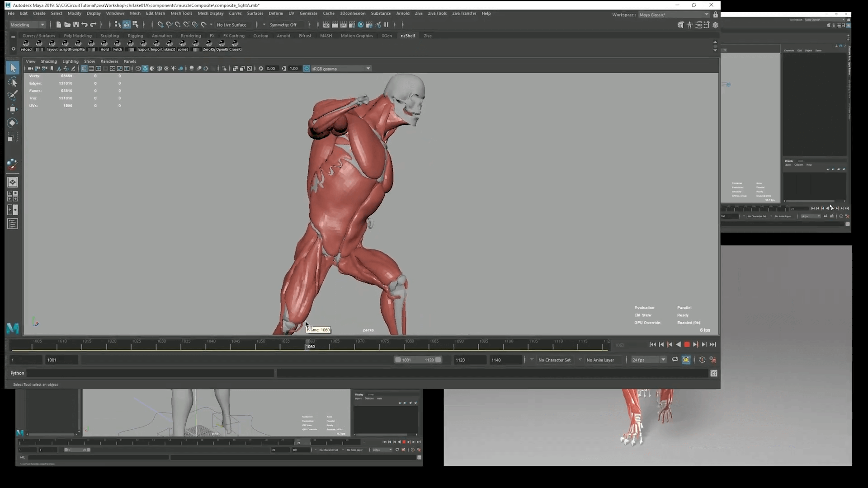Select the Move tool
Viewport: 868px width, 488px height.
pos(12,109)
